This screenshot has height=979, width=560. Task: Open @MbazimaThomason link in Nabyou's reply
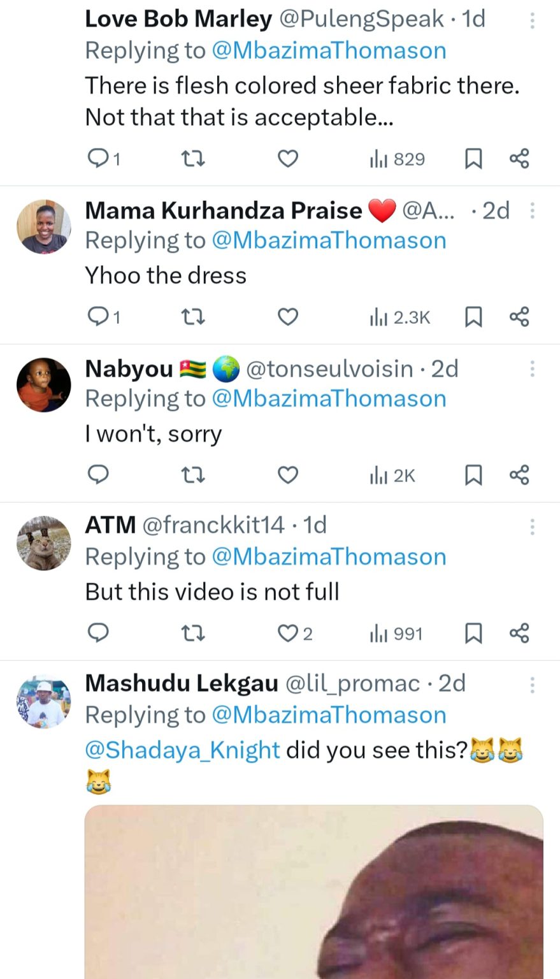click(329, 399)
